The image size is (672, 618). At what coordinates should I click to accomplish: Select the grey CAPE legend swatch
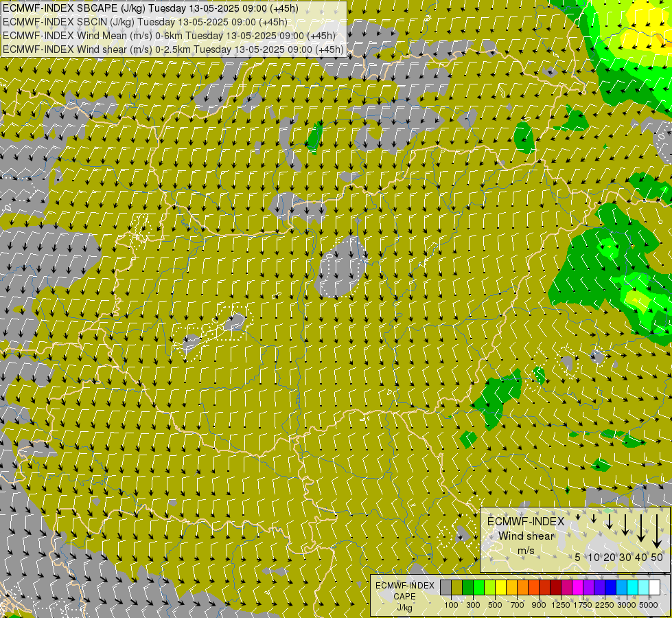click(445, 588)
